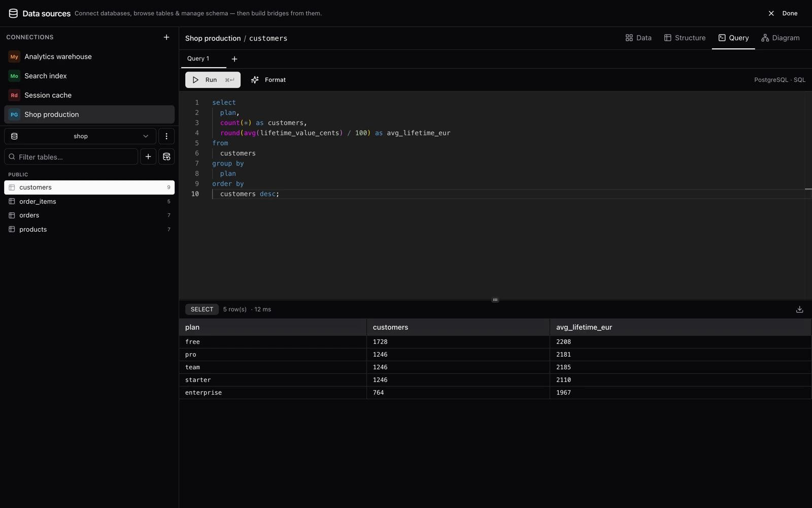The width and height of the screenshot is (812, 508).
Task: Open the products table
Action: 89,230
